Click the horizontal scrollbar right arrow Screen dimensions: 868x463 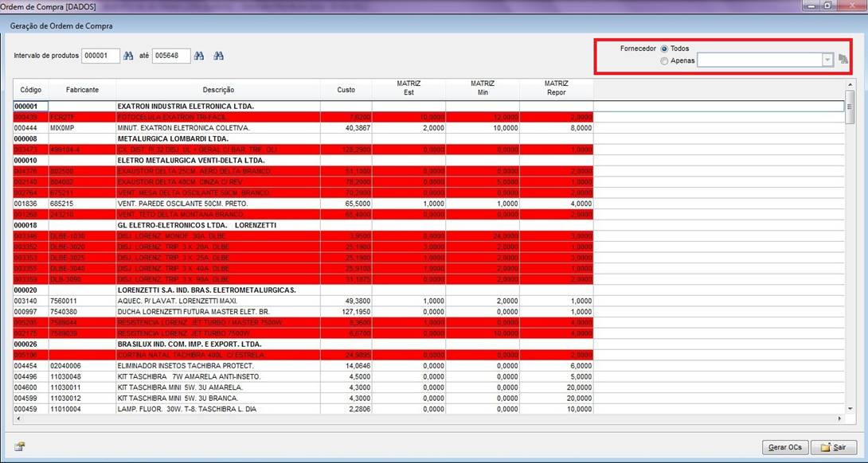841,418
